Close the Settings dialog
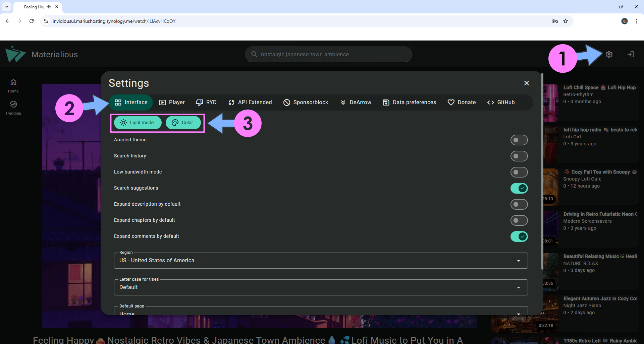This screenshot has width=644, height=344. pyautogui.click(x=526, y=83)
